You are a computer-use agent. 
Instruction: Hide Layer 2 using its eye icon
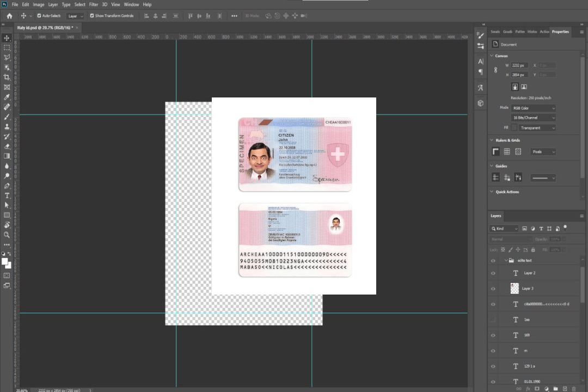[x=493, y=273]
